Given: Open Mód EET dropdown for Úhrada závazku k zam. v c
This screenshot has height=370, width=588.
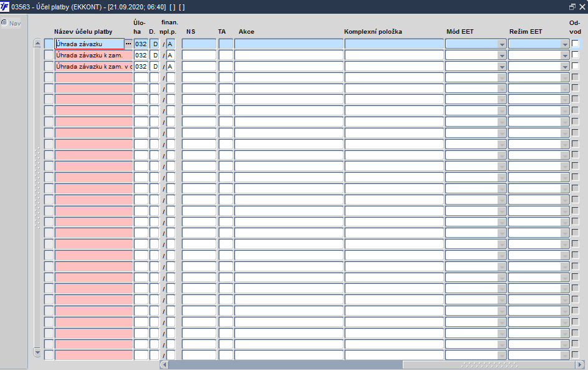Looking at the screenshot, I should tap(502, 67).
